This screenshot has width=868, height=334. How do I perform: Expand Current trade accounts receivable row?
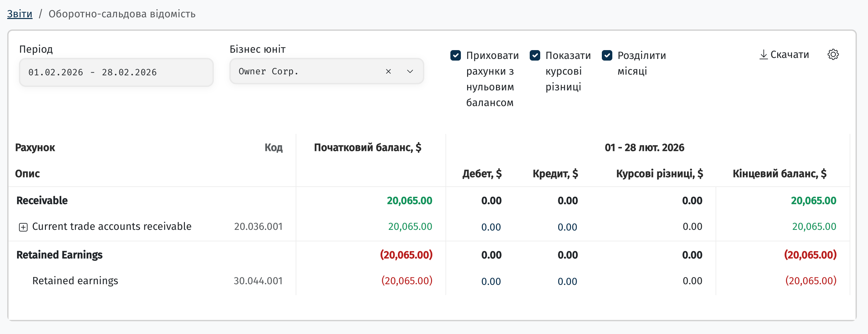click(23, 227)
